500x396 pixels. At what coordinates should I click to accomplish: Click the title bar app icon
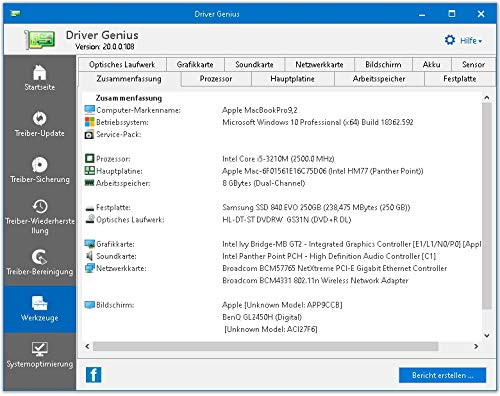coord(15,13)
